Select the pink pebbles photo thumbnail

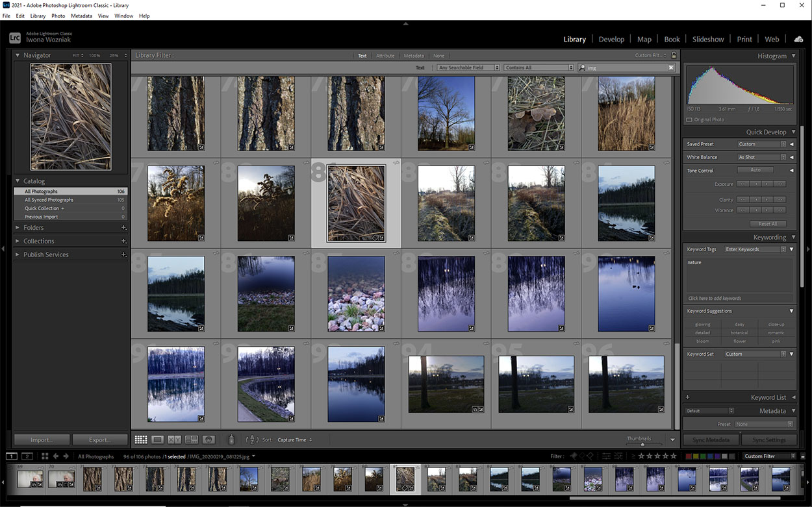point(356,293)
